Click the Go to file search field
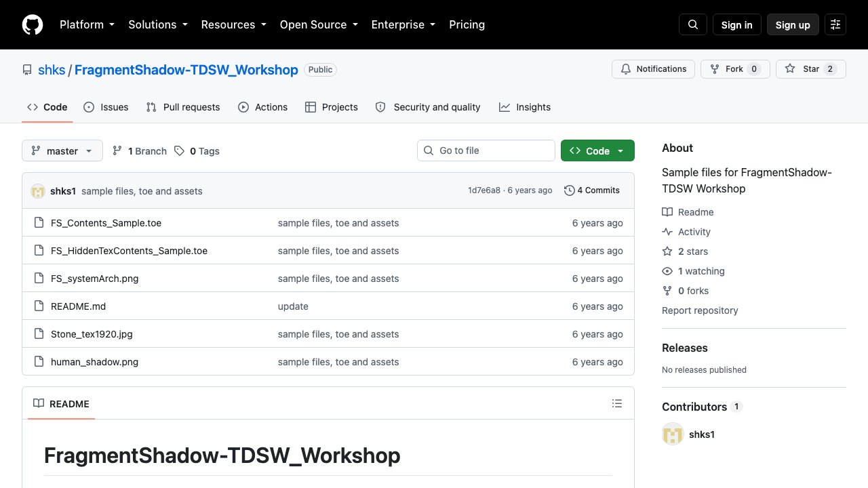Screen dimensions: 868x488 [x=486, y=150]
